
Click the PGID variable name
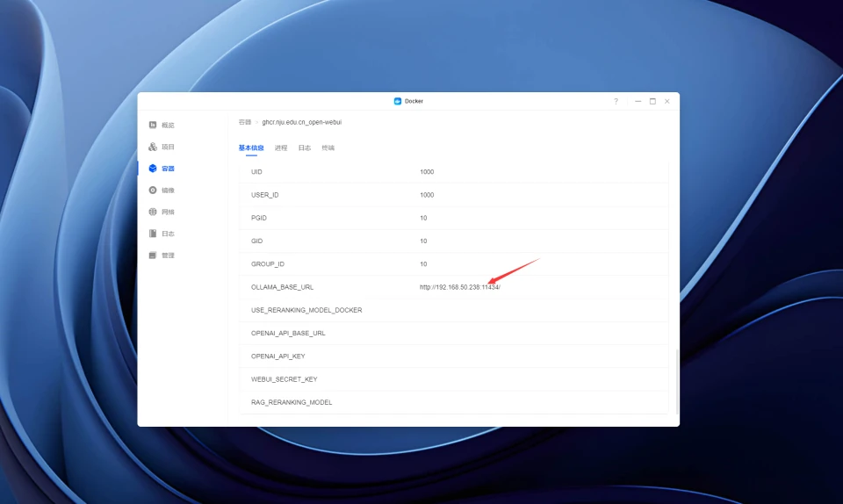tap(258, 218)
